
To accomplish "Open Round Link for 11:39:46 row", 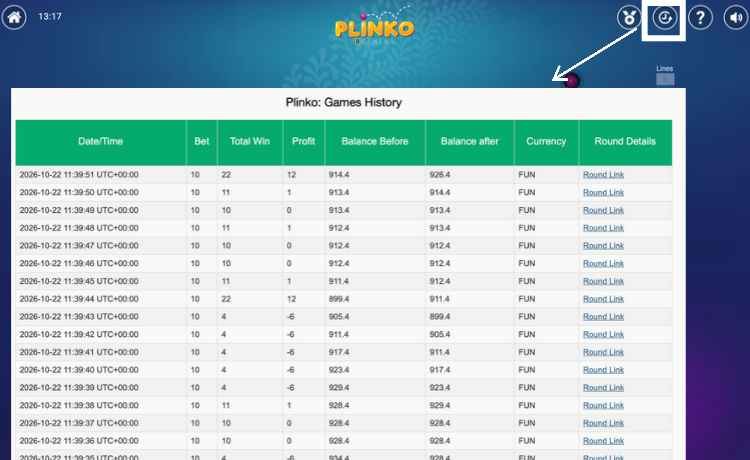I will pos(603,263).
